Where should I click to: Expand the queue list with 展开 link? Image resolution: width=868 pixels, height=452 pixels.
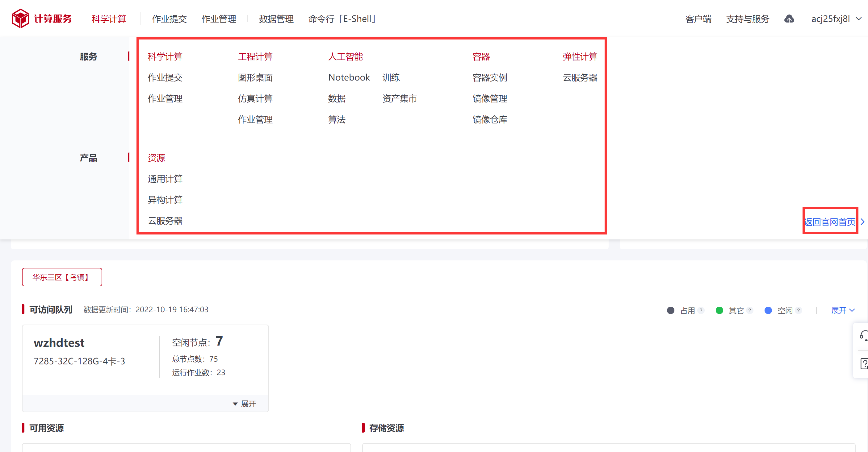point(843,310)
